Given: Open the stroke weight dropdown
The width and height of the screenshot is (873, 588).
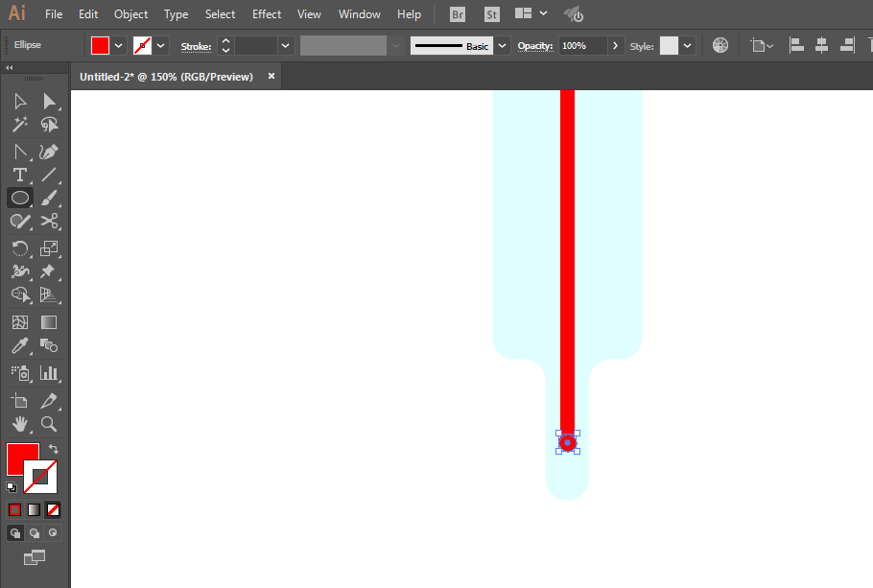Looking at the screenshot, I should [286, 46].
